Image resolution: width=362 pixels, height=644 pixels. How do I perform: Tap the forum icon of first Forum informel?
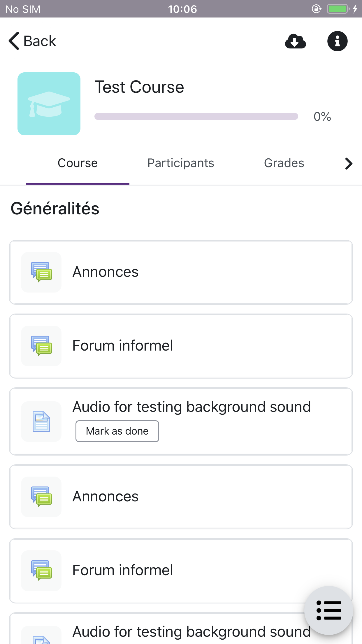(x=41, y=346)
